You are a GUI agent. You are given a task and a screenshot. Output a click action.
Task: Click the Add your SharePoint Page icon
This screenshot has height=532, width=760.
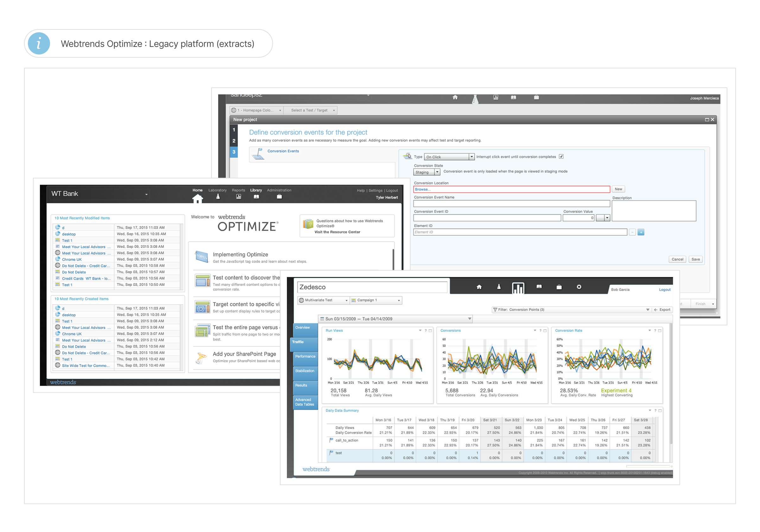pyautogui.click(x=201, y=358)
